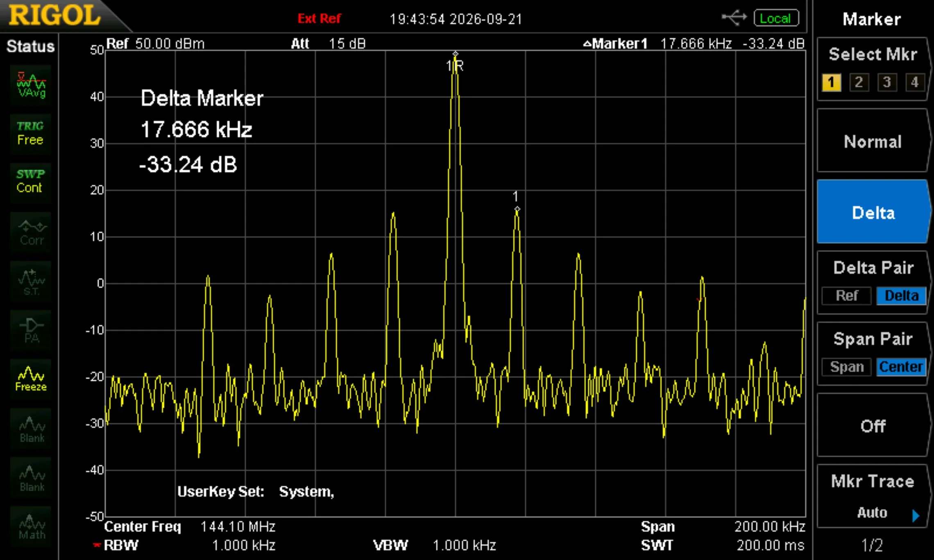Click the reference marker 1R on peak

pyautogui.click(x=455, y=61)
